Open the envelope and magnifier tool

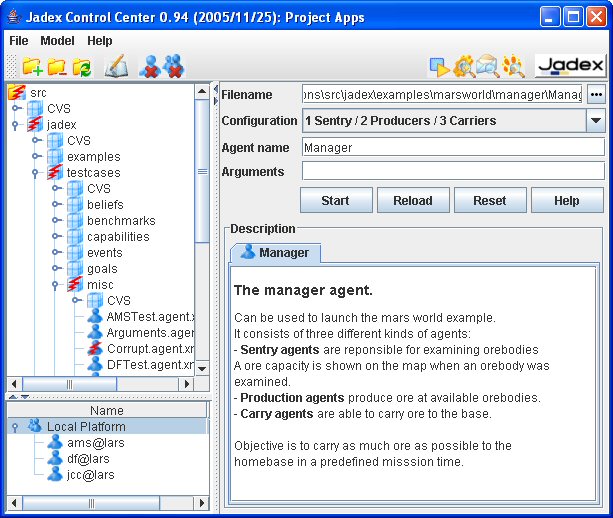[487, 66]
